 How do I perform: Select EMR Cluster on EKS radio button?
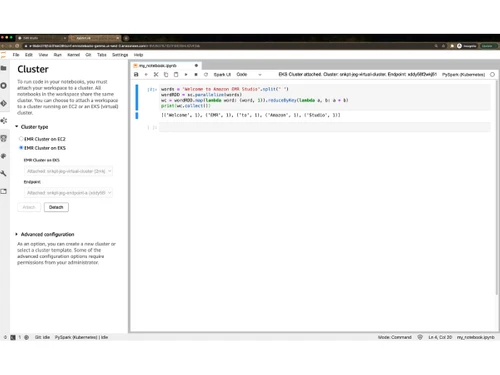pos(21,148)
